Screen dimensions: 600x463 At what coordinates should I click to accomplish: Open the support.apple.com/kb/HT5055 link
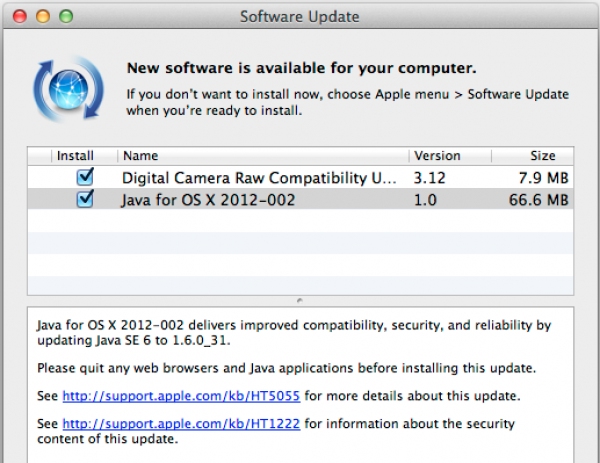pyautogui.click(x=181, y=395)
